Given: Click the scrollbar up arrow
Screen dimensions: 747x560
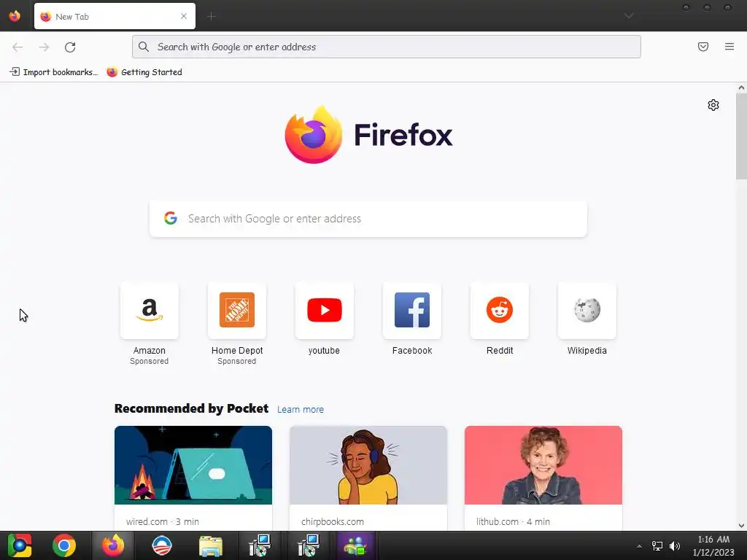Looking at the screenshot, I should [741, 87].
